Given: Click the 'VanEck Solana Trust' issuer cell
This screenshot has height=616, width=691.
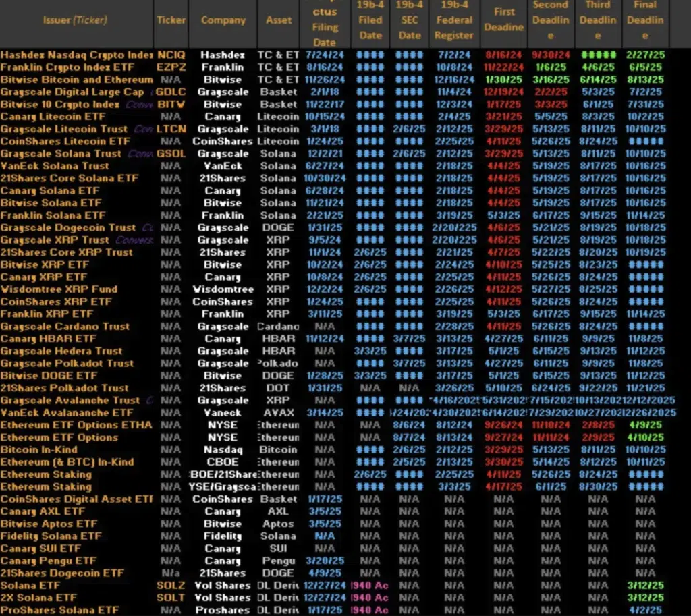Looking at the screenshot, I should (55, 166).
